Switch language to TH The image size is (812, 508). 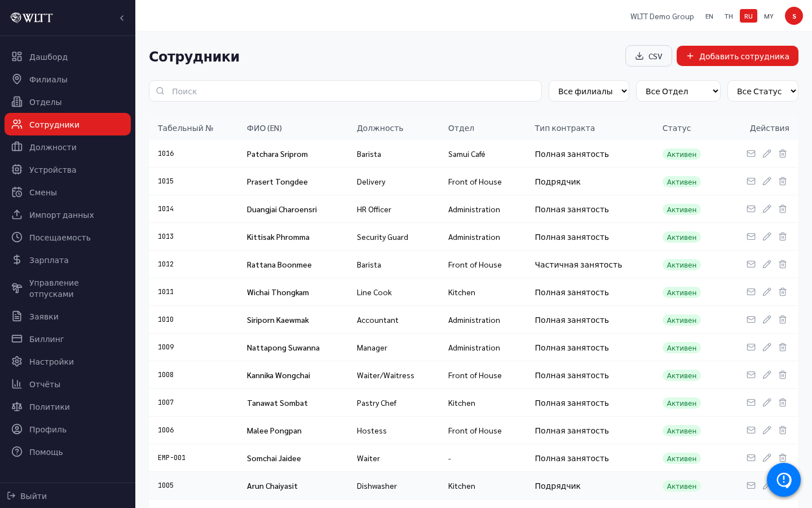(x=729, y=16)
